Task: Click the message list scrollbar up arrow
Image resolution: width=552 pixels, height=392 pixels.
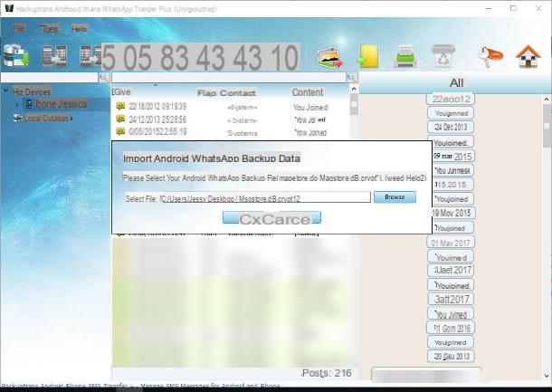Action: tap(354, 90)
